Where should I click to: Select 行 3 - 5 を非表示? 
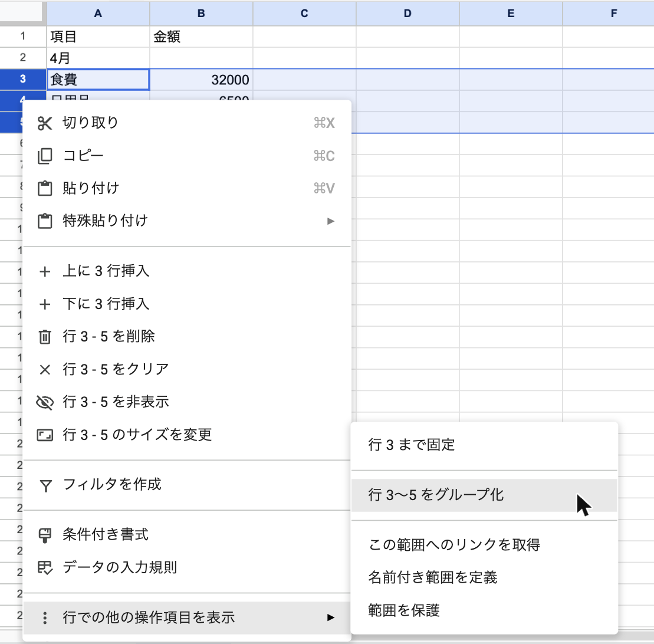point(187,402)
